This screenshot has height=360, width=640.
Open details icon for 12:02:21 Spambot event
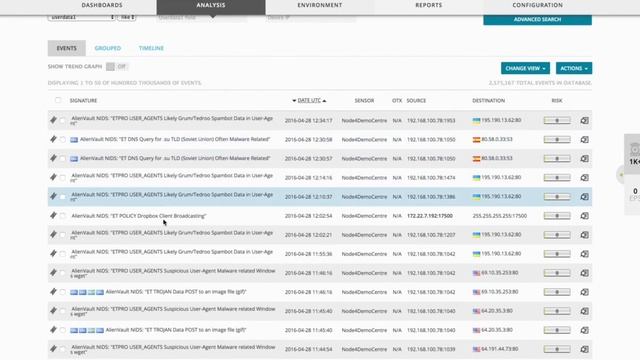[584, 235]
